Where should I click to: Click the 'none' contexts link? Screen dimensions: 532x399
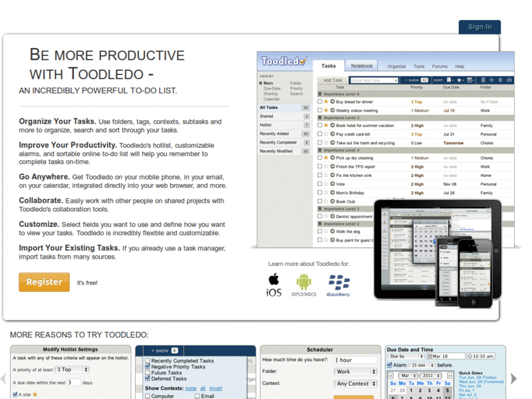(x=191, y=388)
